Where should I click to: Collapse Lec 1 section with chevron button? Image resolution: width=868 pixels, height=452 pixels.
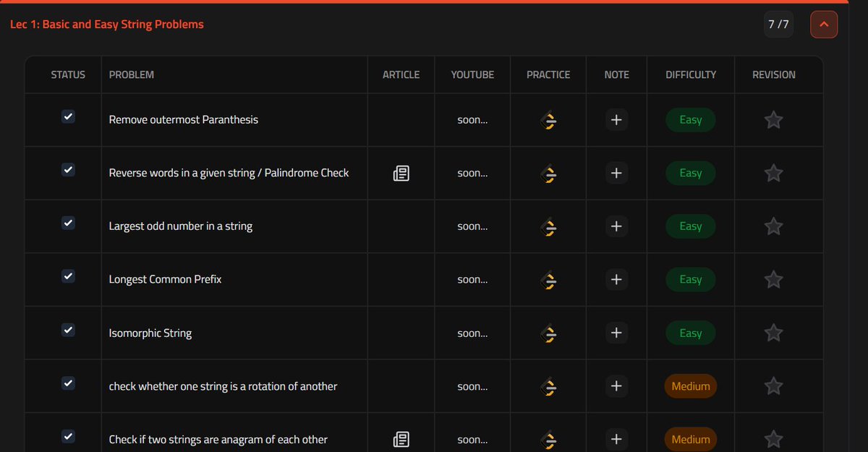coord(824,25)
